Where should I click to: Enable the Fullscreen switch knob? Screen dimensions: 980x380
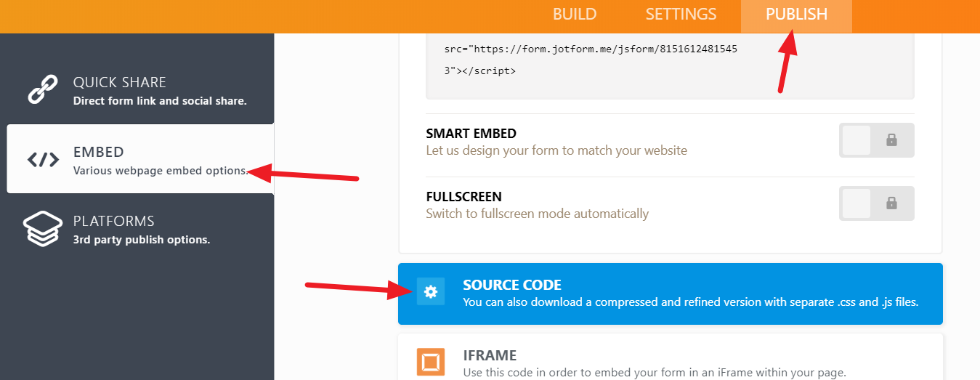point(857,203)
